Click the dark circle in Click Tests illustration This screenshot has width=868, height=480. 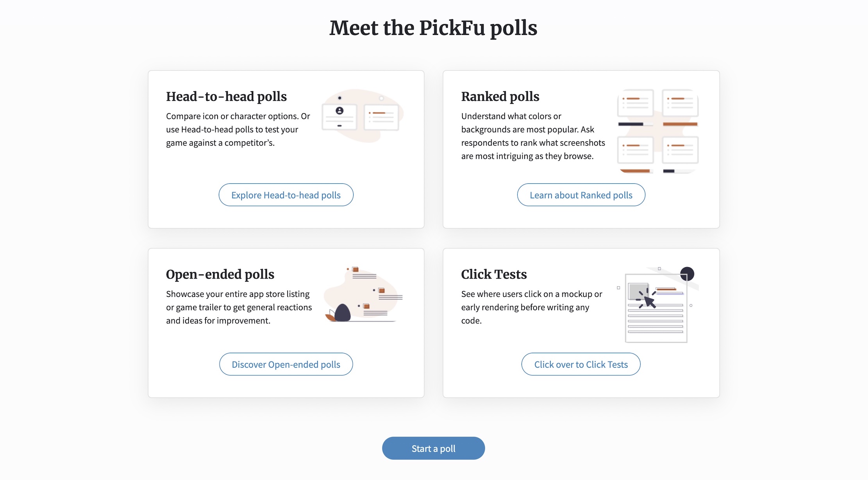pos(687,274)
